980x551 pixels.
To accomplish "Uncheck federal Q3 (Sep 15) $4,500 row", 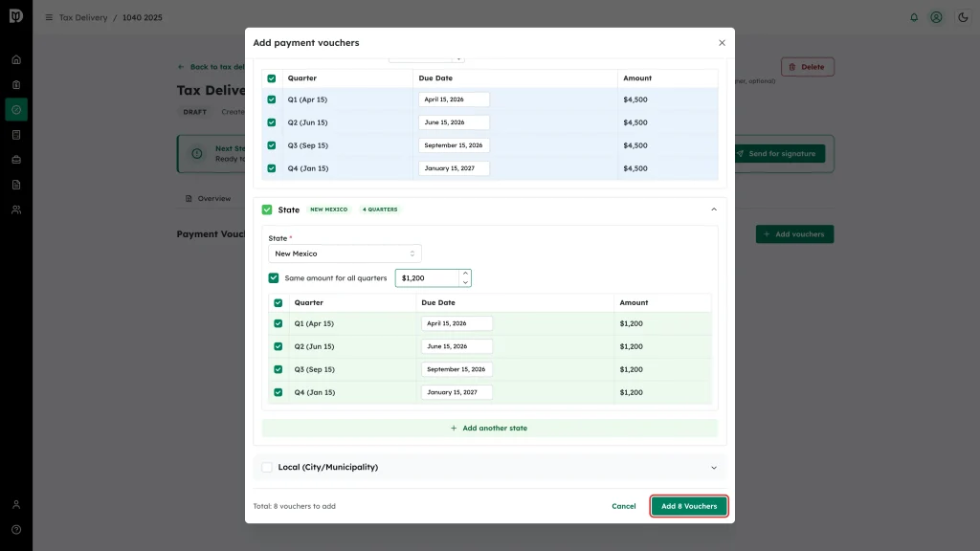I will pos(271,145).
